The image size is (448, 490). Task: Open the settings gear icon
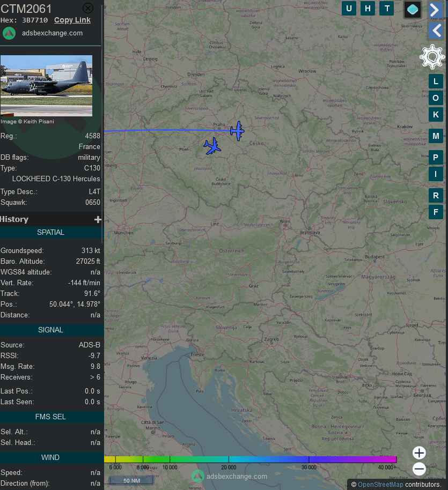tap(432, 57)
